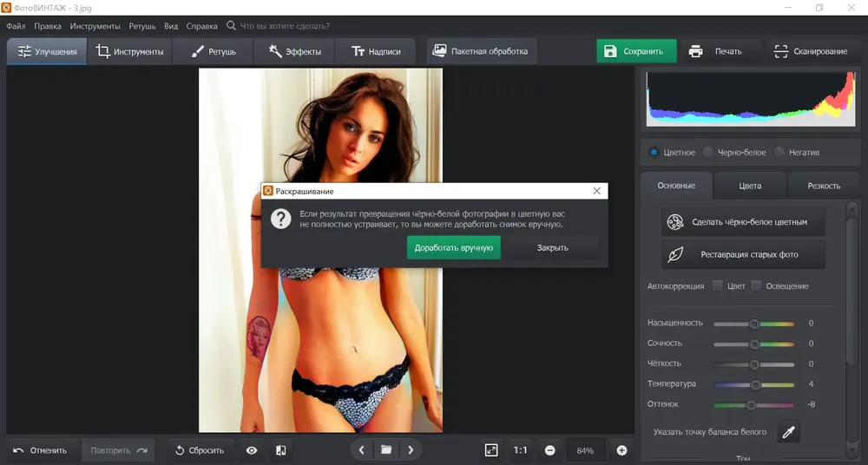
Task: Enable the Цвет autocorrection checkbox
Action: coord(718,285)
